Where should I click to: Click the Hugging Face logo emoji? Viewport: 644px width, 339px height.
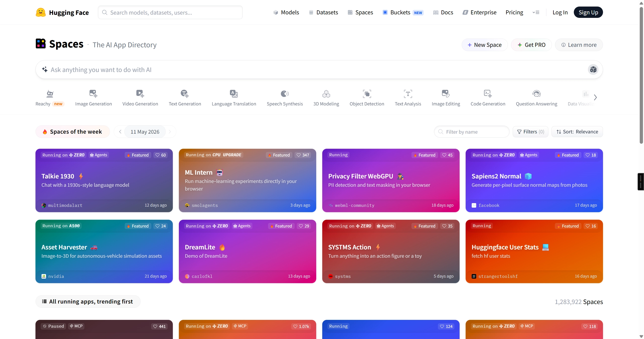pyautogui.click(x=41, y=12)
